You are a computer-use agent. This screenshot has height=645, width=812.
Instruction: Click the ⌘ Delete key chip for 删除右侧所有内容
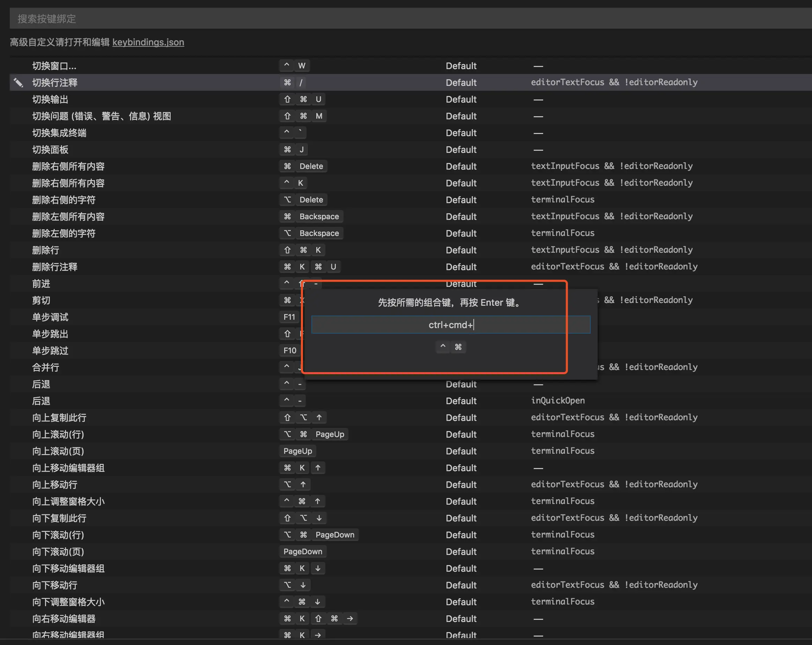coord(303,166)
